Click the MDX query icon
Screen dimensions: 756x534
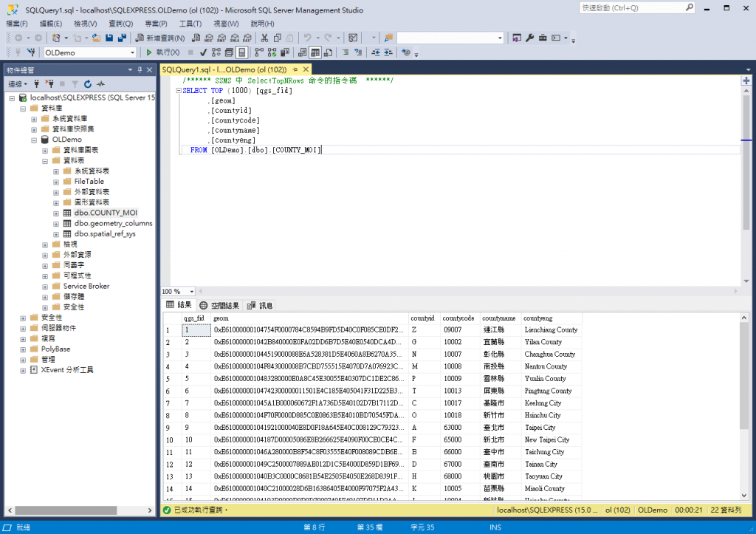tap(208, 38)
